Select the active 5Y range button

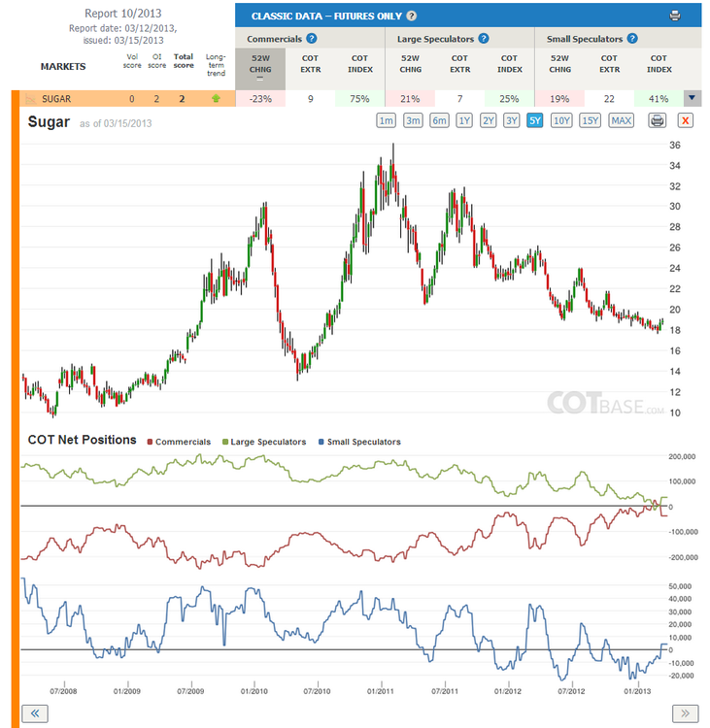[x=535, y=120]
